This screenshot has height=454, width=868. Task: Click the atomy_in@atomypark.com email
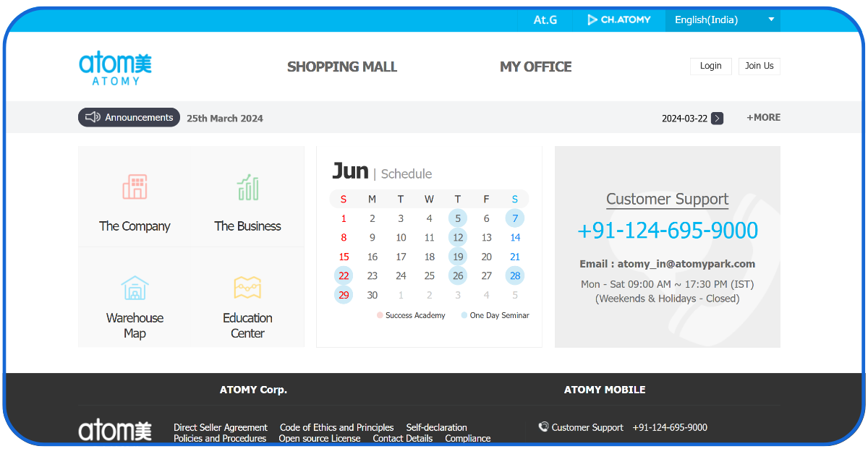[686, 264]
